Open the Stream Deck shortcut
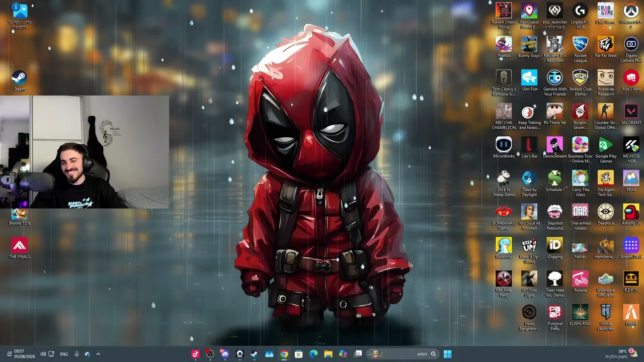The width and height of the screenshot is (644, 362). tap(631, 248)
